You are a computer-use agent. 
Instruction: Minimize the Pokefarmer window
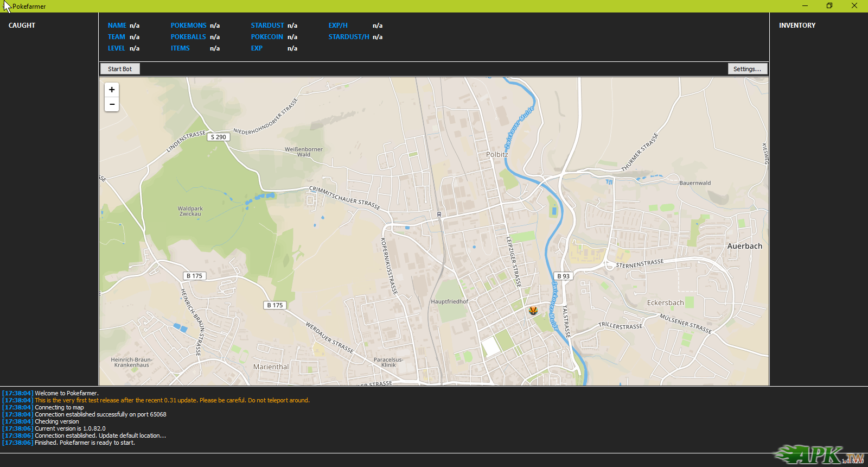tap(805, 6)
